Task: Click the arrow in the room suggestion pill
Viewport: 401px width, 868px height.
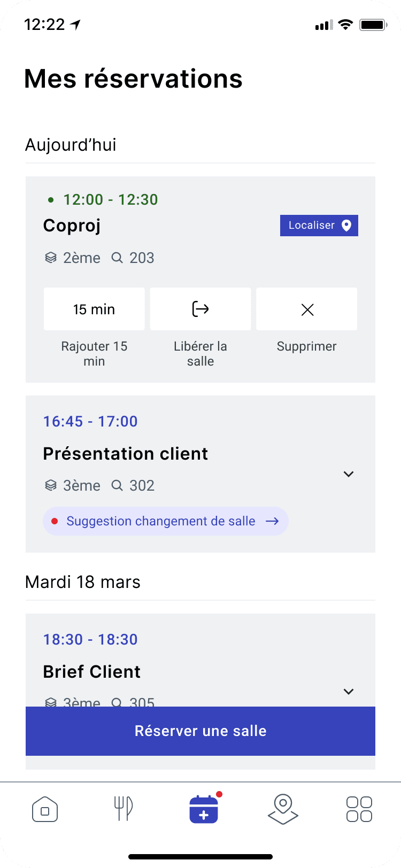Action: pos(272,521)
